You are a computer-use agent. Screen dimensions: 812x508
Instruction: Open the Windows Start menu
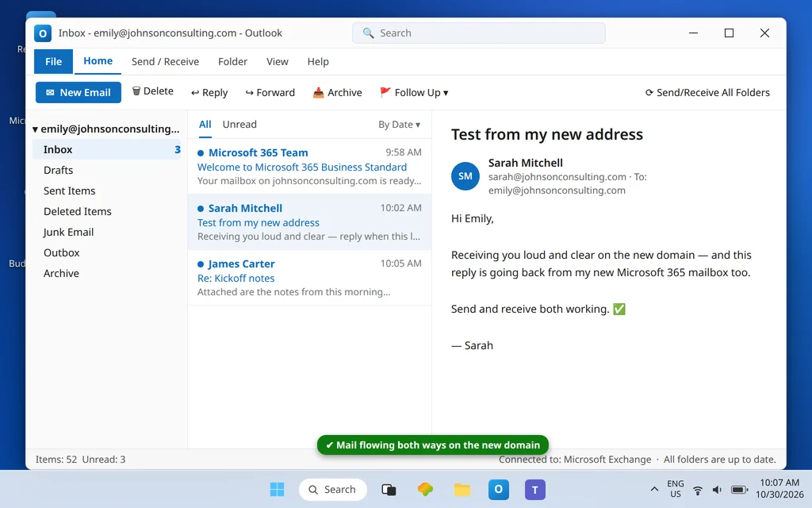277,489
